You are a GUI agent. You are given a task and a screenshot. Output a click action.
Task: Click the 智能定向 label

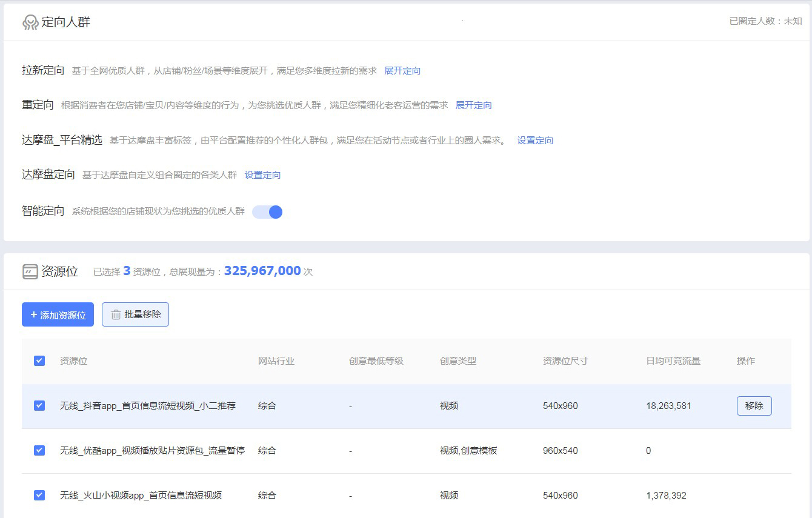[x=43, y=211]
